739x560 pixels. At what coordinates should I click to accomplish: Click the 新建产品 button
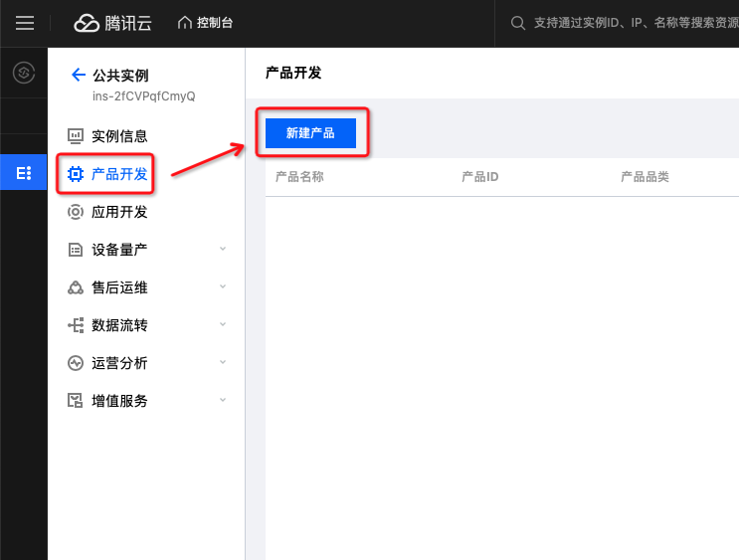310,132
